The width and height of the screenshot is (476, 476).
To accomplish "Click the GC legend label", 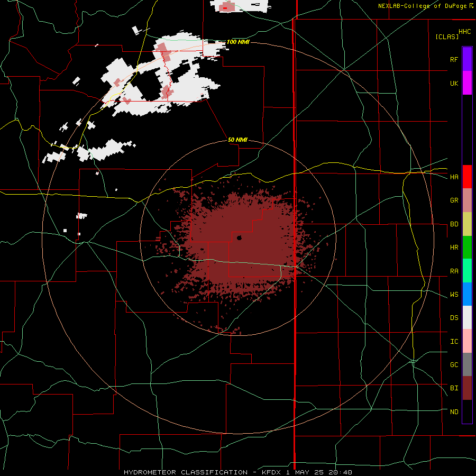I will 454,365.
